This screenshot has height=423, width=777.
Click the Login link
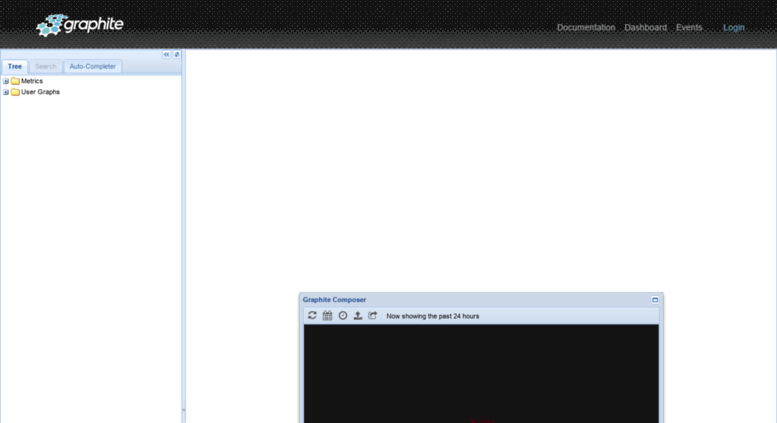pos(733,27)
